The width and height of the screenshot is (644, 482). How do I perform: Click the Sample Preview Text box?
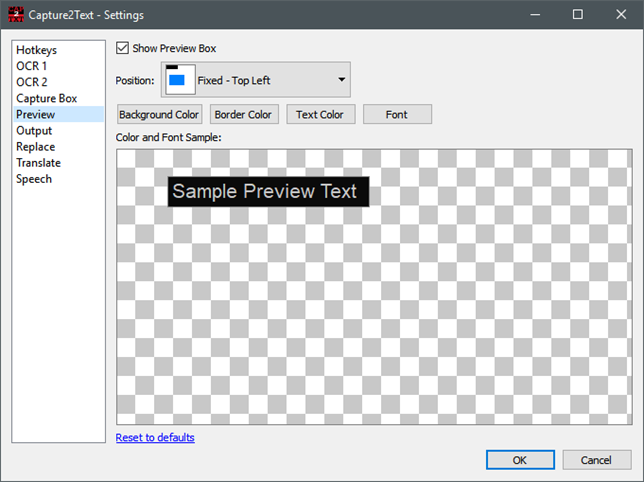point(268,191)
